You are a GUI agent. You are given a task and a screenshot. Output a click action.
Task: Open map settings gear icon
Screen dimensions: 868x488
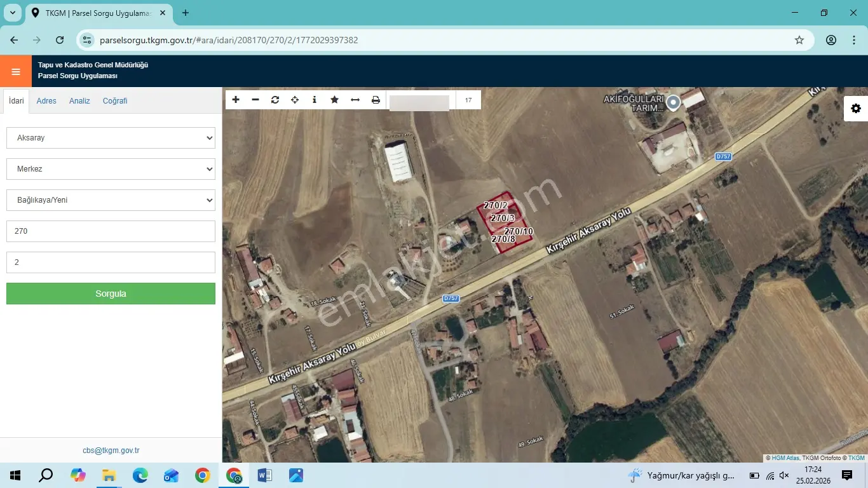[856, 109]
